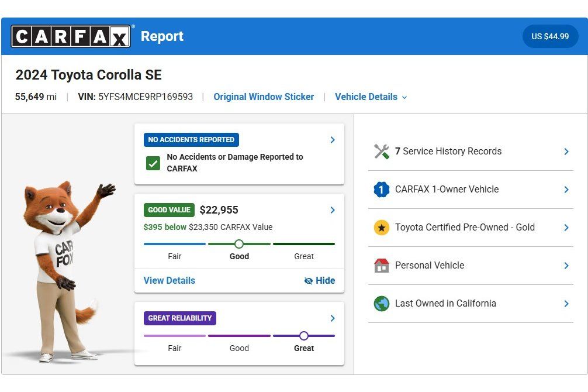Open the No Accidents Reported card chevron
This screenshot has width=588, height=392.
(332, 140)
